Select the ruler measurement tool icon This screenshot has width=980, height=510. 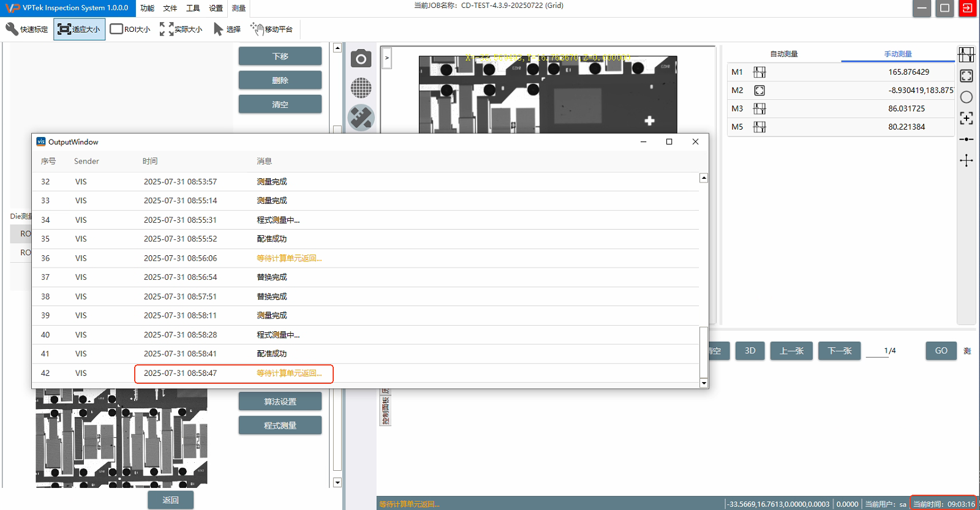pyautogui.click(x=361, y=118)
